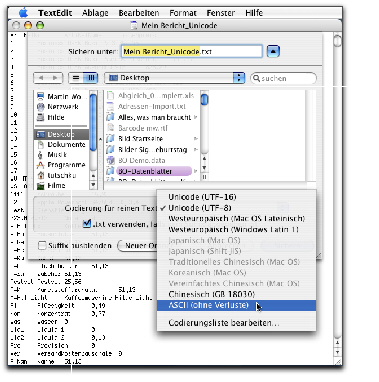The height and width of the screenshot is (382, 379).
Task: Click the sidebar scroll down arrow
Action: [93, 184]
